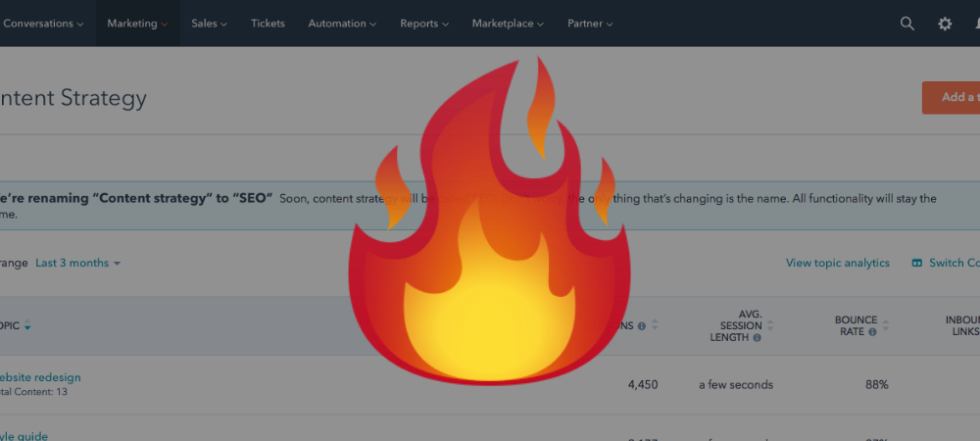Click the Switch Columns link
The image size is (980, 441).
pos(955,263)
